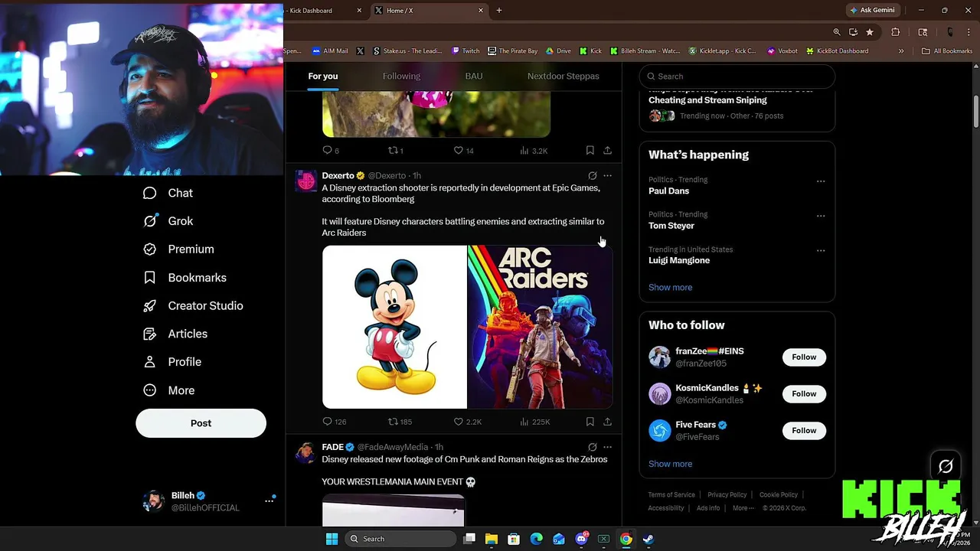This screenshot has width=980, height=551.
Task: Bookmark the Dexerto post
Action: tap(590, 422)
